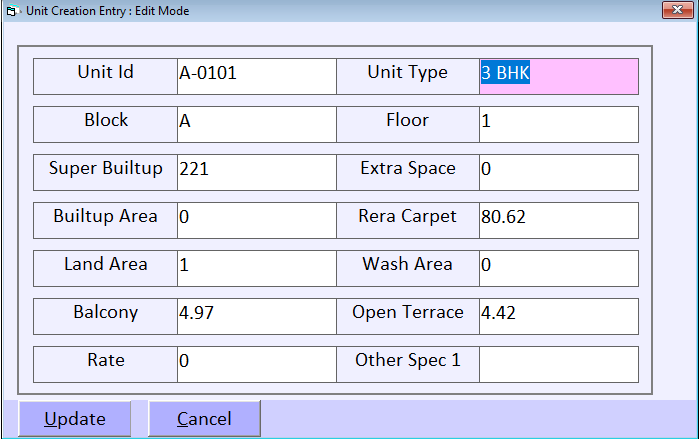Click the 'Unit Id' label
This screenshot has height=439, width=699.
click(106, 72)
